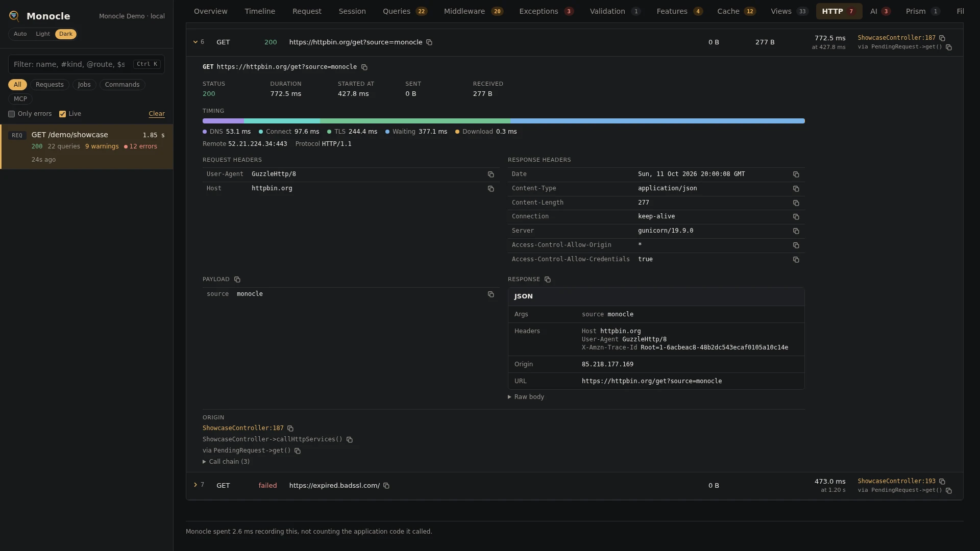Focus the filter search field
Screen dimensions: 980x551
click(86, 64)
